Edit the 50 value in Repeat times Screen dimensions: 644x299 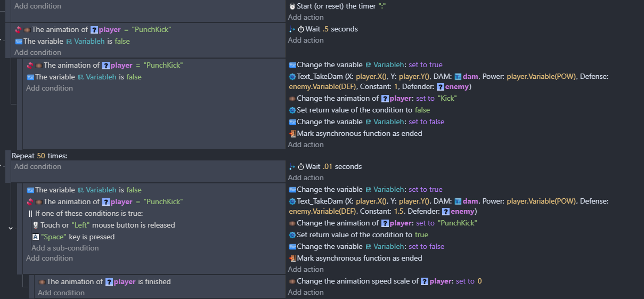click(41, 156)
